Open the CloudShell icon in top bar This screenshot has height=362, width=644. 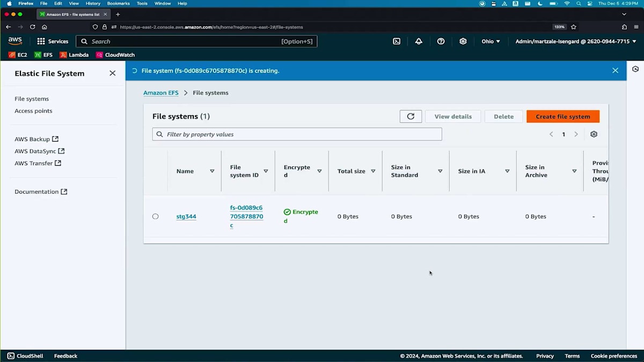397,41
